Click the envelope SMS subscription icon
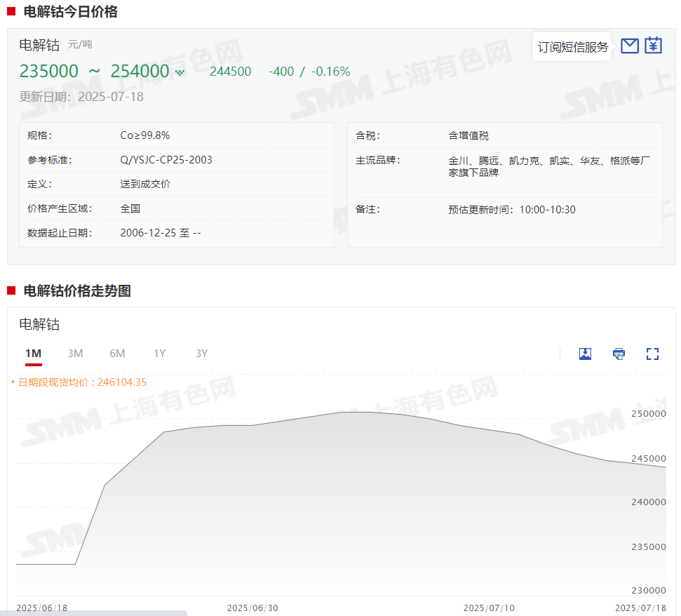 (630, 46)
